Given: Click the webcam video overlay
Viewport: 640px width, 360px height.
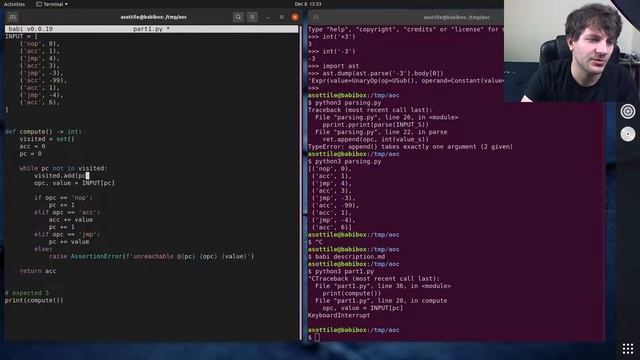Looking at the screenshot, I should 572,51.
